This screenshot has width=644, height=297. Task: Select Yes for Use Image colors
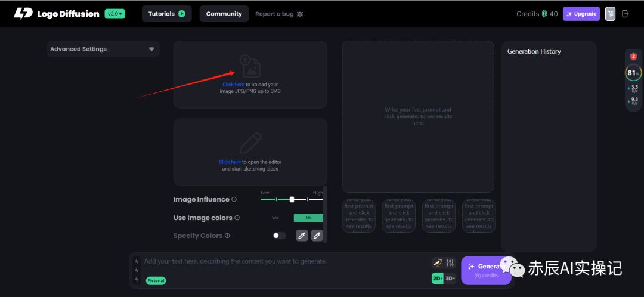pyautogui.click(x=275, y=218)
